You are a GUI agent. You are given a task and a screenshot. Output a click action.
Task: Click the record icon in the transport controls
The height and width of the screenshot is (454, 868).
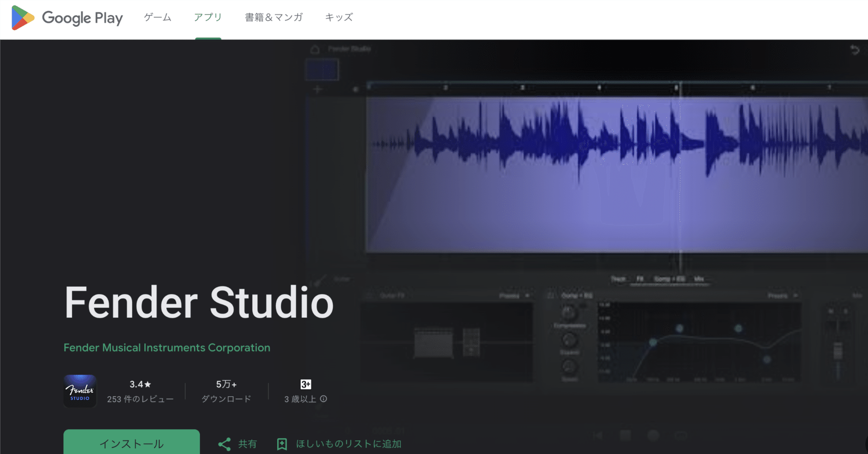pos(653,435)
